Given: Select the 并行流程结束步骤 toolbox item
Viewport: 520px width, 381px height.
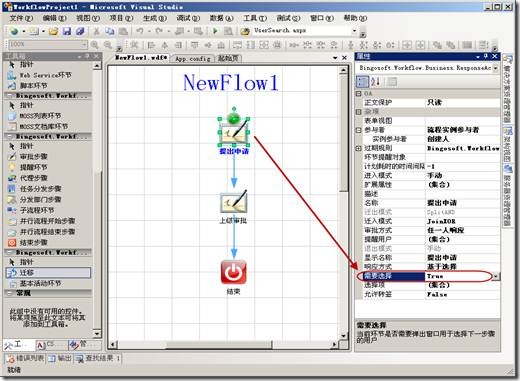Looking at the screenshot, I should (x=47, y=231).
